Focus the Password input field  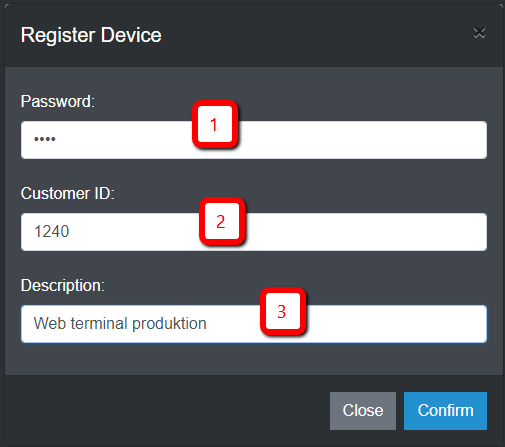pyautogui.click(x=254, y=140)
